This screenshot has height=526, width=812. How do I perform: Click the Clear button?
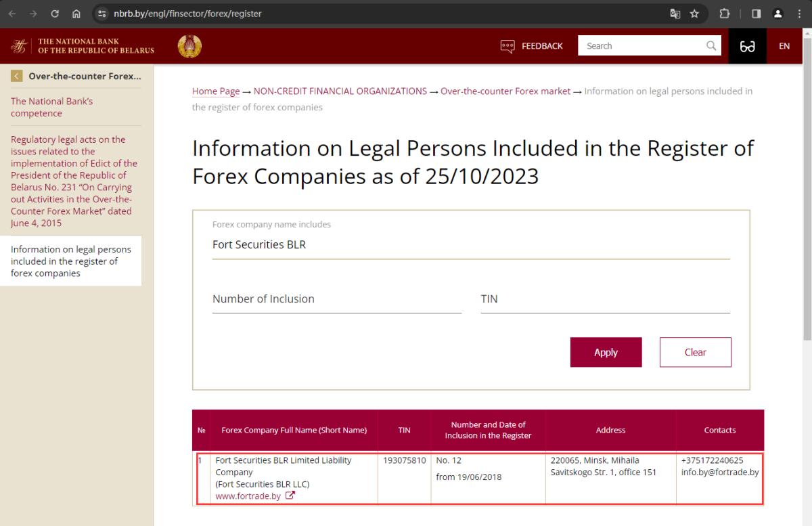click(x=695, y=352)
